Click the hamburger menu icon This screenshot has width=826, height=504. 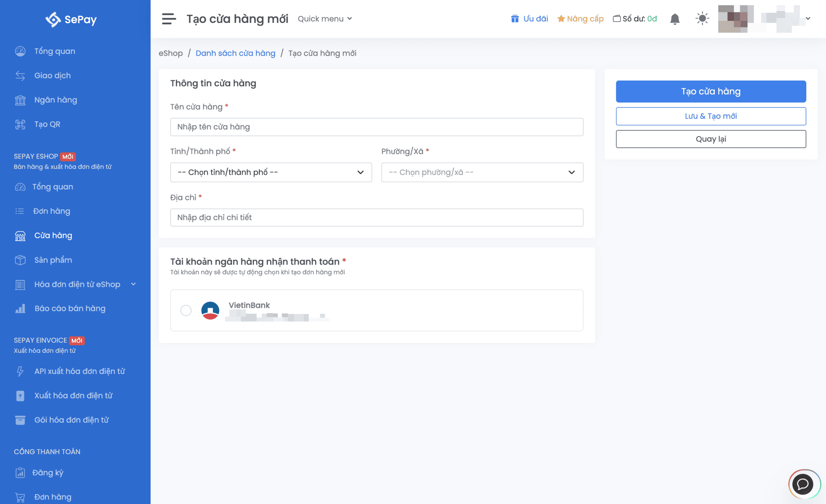(x=169, y=19)
